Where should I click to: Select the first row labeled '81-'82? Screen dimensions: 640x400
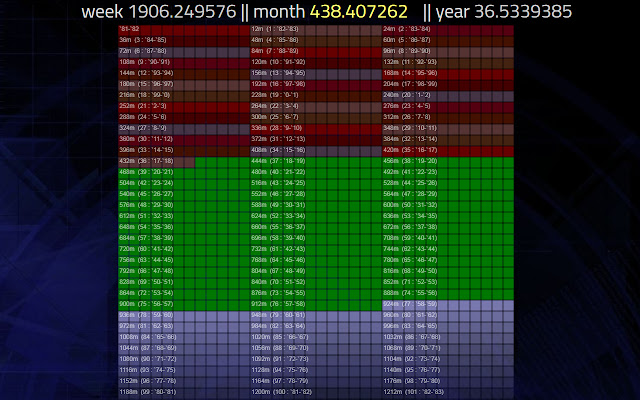184,31
